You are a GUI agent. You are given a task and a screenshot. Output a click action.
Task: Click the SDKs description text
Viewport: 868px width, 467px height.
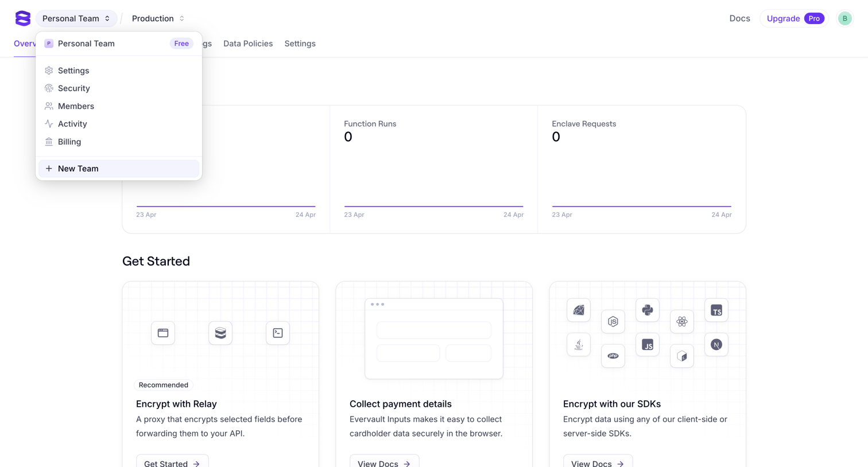pos(645,426)
